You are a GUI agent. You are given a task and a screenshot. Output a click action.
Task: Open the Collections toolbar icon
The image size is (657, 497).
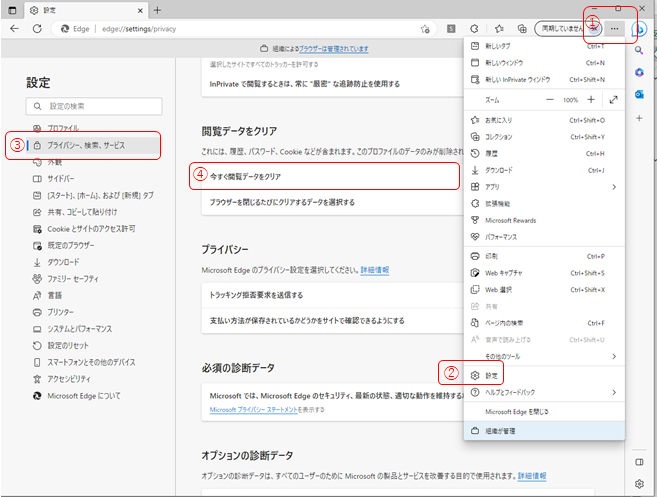[522, 28]
